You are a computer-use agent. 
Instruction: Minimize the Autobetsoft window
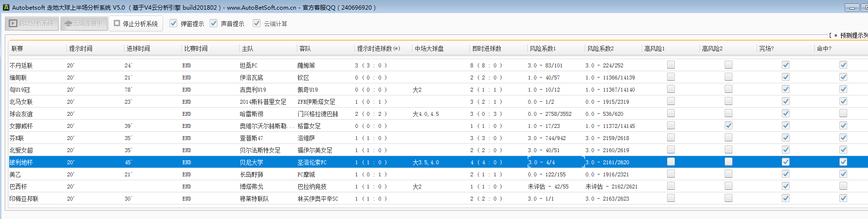[x=852, y=7]
